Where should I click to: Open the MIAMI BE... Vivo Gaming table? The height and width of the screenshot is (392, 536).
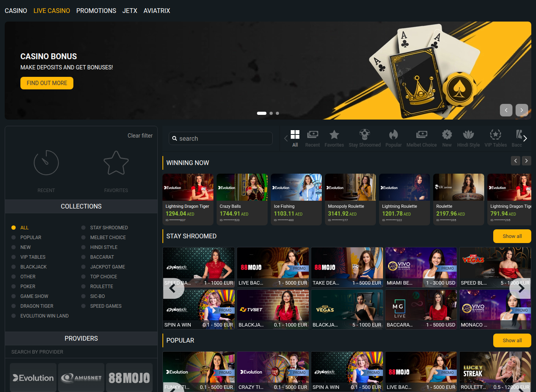tap(421, 267)
